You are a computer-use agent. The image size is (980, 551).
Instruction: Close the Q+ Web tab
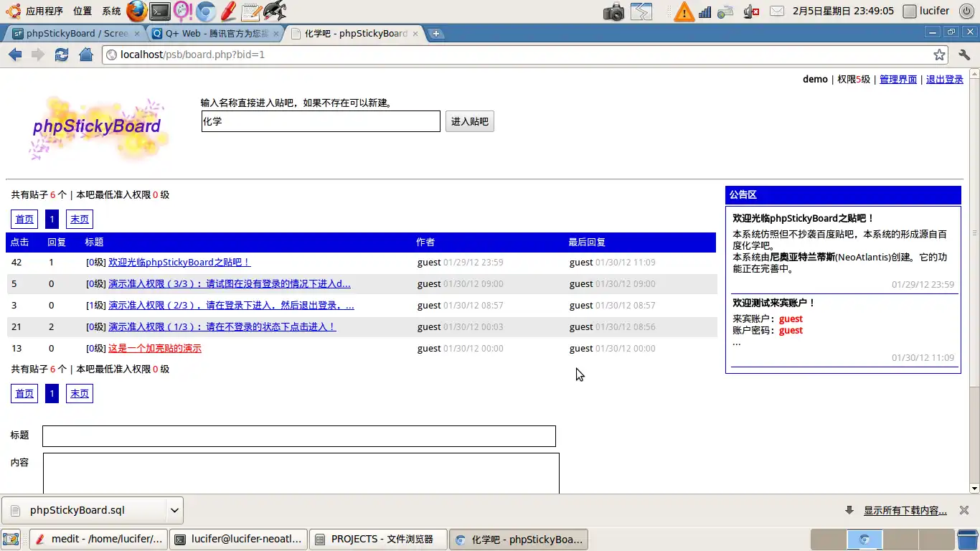point(275,34)
